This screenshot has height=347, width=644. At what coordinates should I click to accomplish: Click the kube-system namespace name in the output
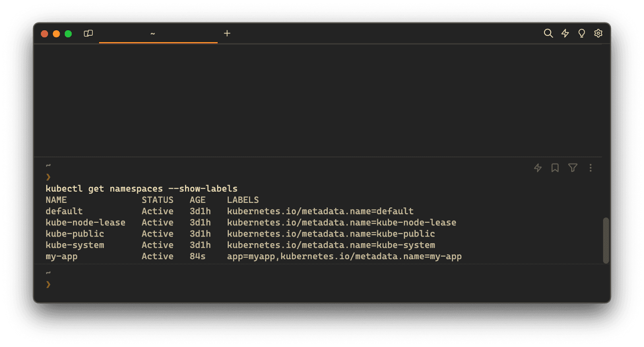[75, 245]
